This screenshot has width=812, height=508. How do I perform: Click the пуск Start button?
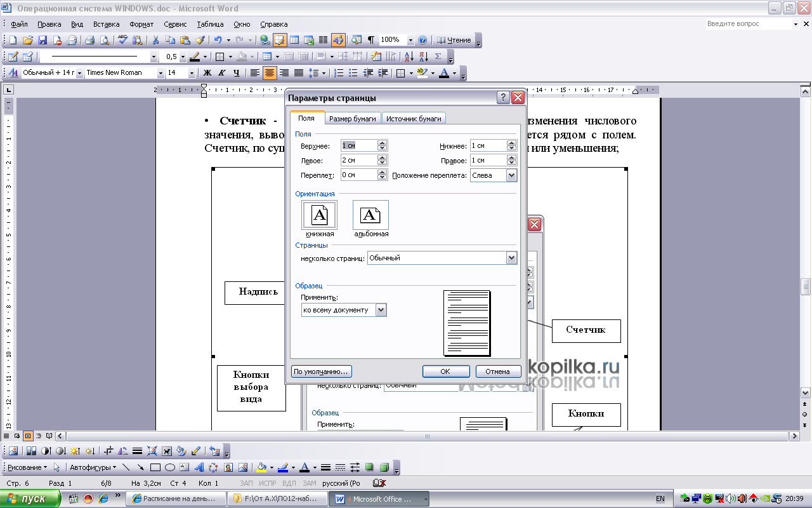[30, 499]
